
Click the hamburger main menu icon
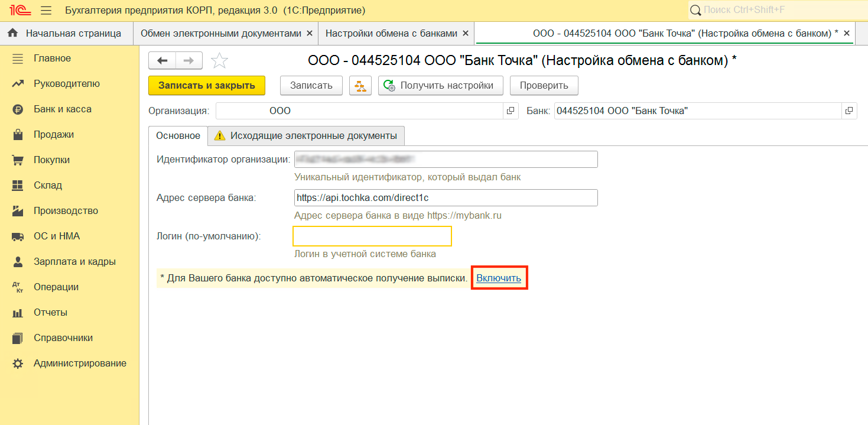[x=46, y=11]
